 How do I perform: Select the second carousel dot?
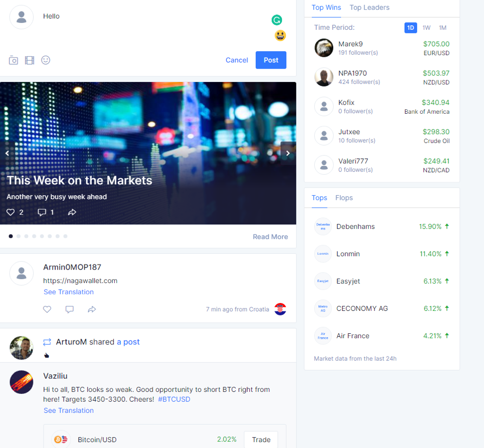tap(18, 236)
